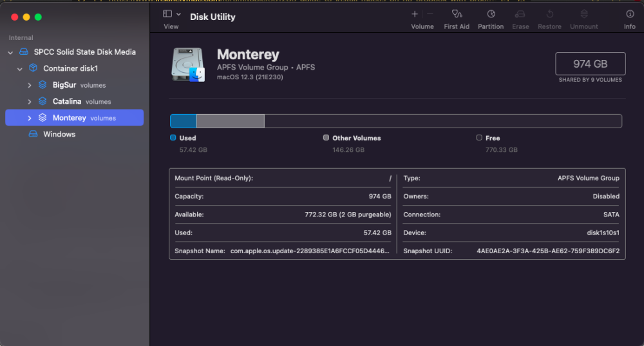Click Monterey volume group stack icon
This screenshot has height=346, width=644.
pos(43,117)
